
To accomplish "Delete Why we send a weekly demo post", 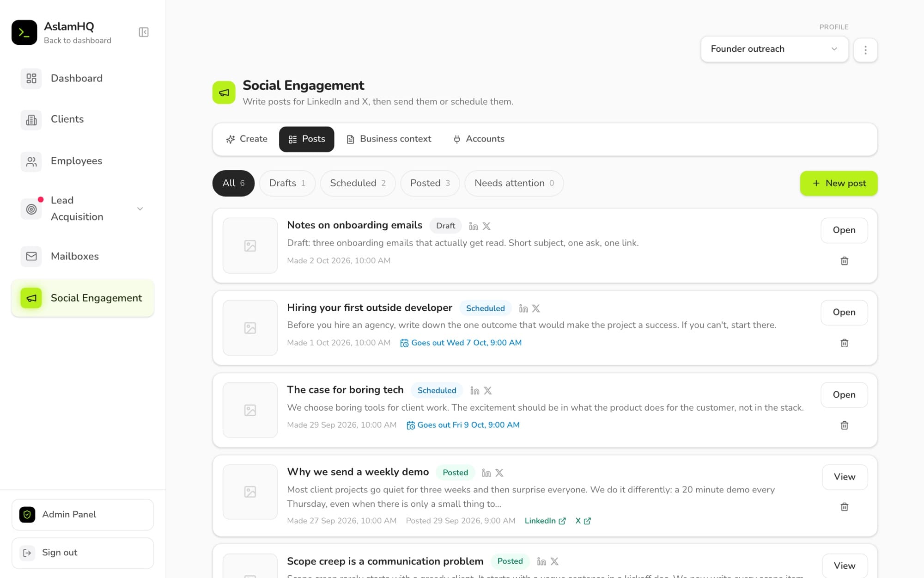I will (844, 507).
